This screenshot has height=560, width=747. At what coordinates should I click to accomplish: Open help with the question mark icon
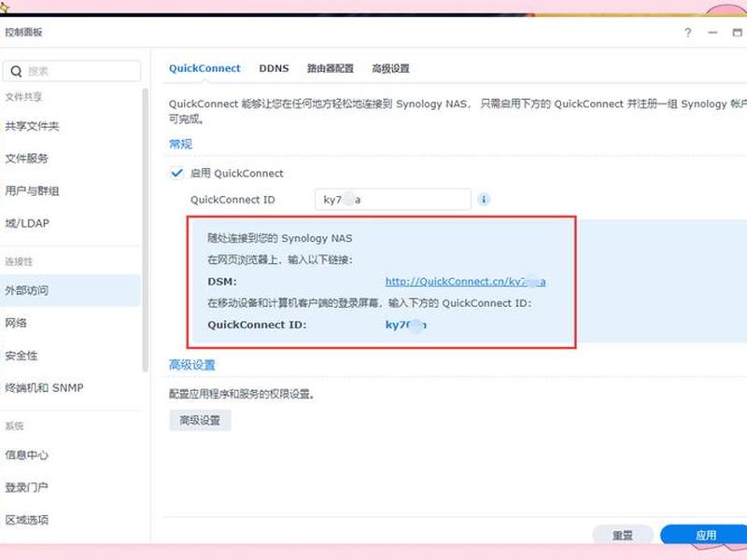coord(688,33)
